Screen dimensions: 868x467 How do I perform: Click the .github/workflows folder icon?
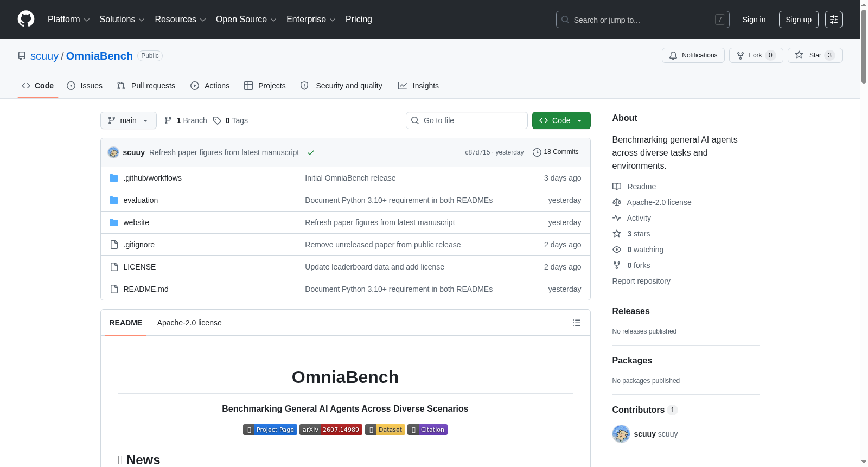(114, 178)
